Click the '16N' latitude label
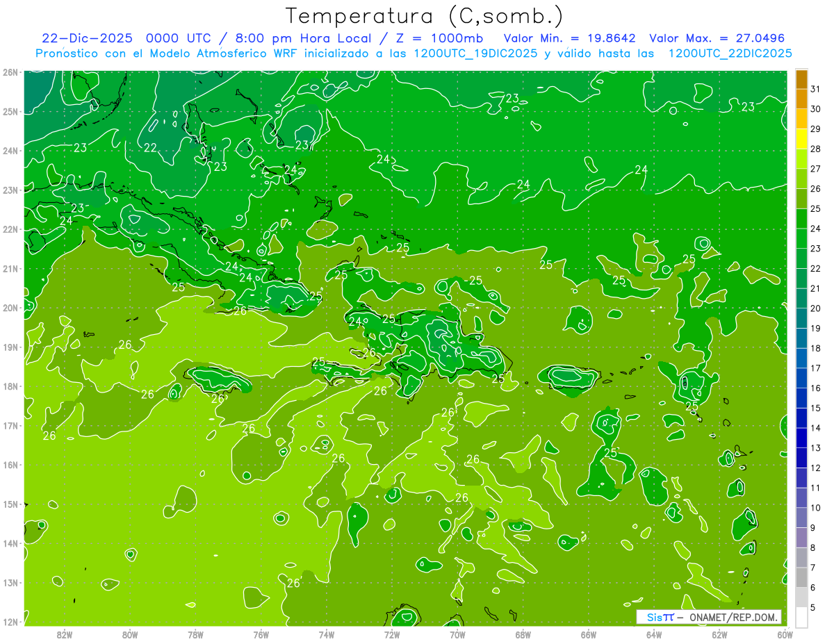Viewport: 834px width, 644px height. click(x=10, y=465)
